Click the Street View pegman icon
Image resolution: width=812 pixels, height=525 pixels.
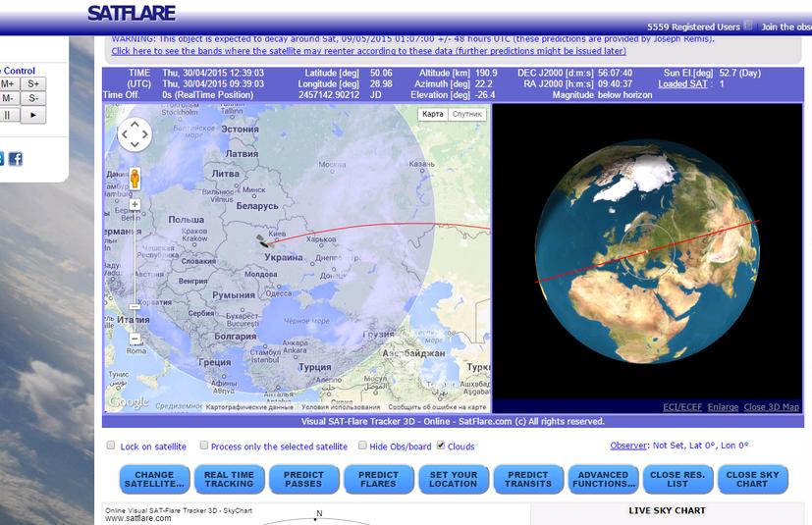click(x=135, y=178)
